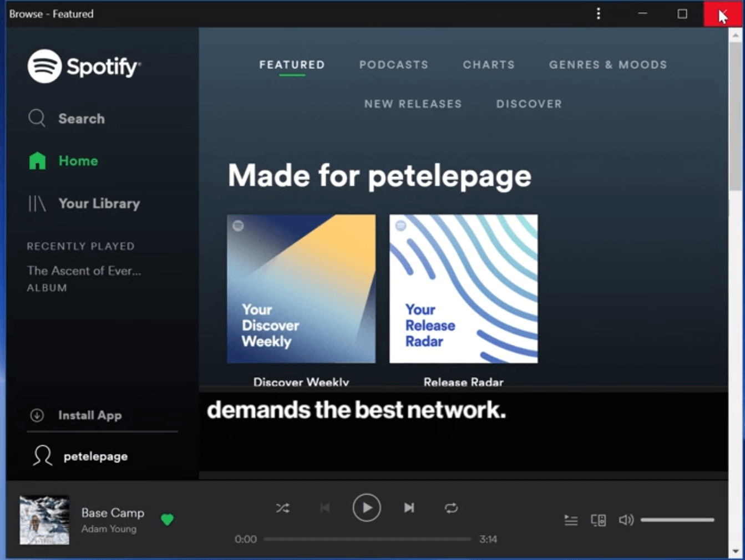Click the Release Radar title link
Image resolution: width=745 pixels, height=560 pixels.
[x=463, y=381]
